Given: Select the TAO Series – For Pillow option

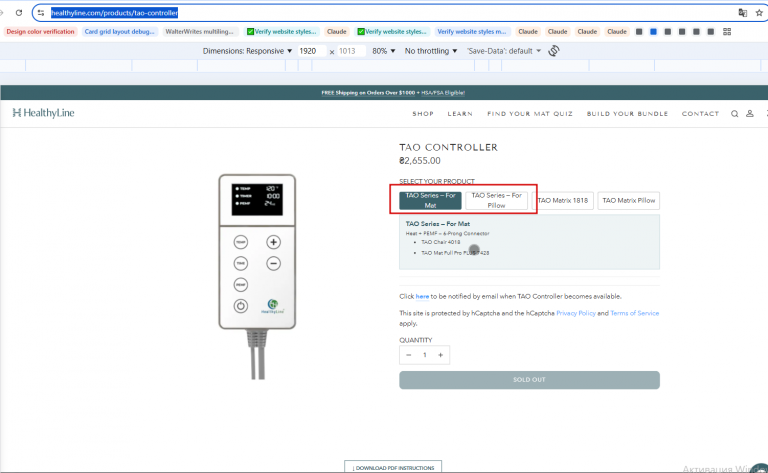Looking at the screenshot, I should [496, 200].
